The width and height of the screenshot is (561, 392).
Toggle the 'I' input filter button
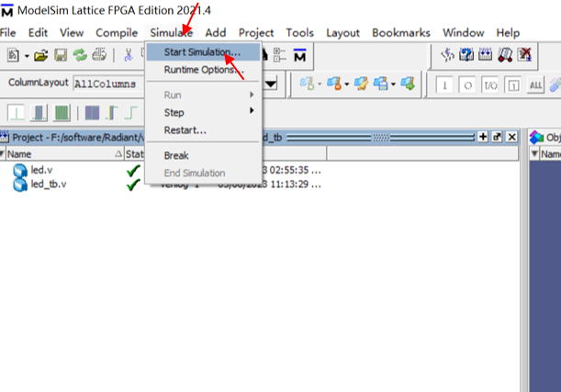click(x=444, y=85)
